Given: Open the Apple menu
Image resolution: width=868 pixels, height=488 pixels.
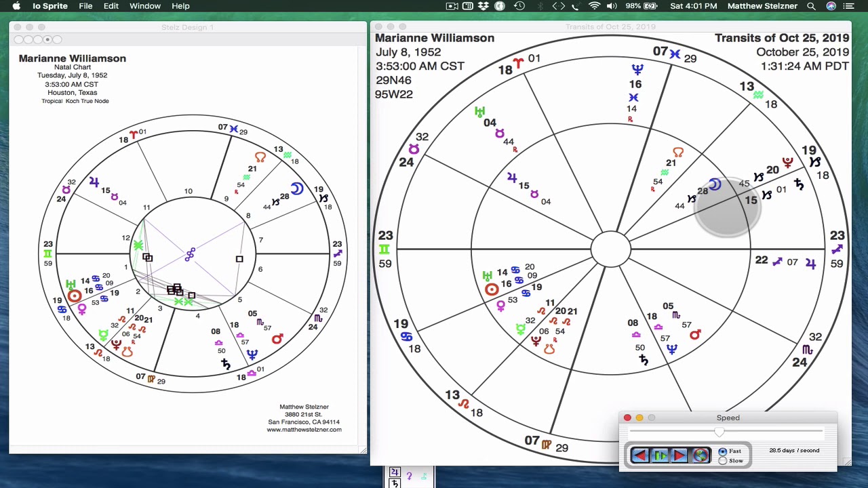Looking at the screenshot, I should pyautogui.click(x=16, y=6).
